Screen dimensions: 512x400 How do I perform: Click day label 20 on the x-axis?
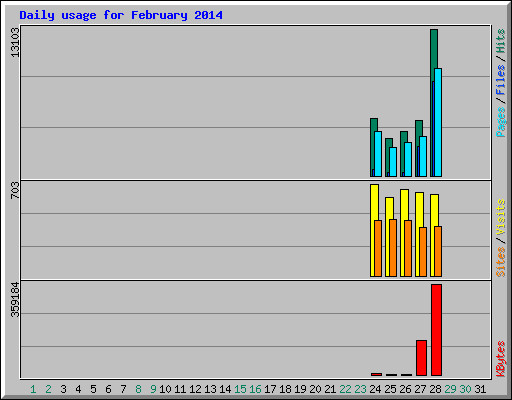pyautogui.click(x=315, y=389)
